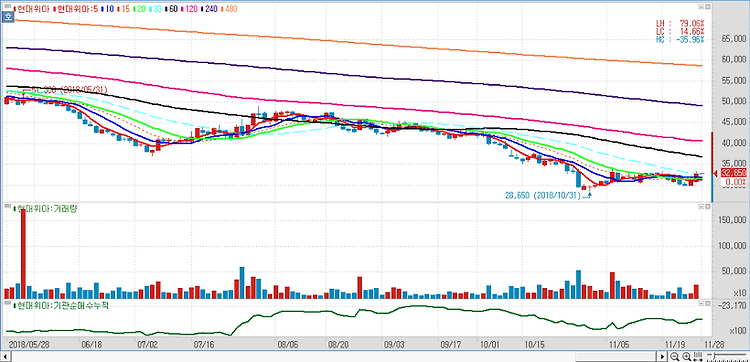Click the current price tag 32,850
Screen dimensions: 750x362
click(x=734, y=174)
